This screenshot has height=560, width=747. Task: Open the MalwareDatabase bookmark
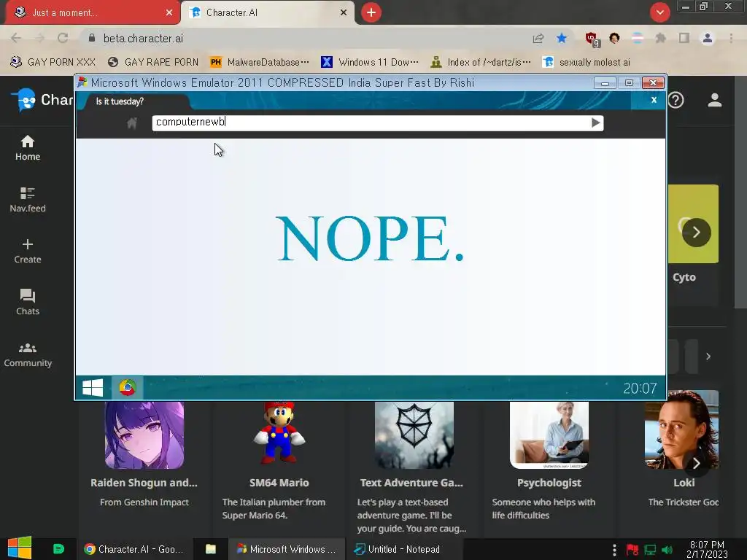(x=260, y=62)
